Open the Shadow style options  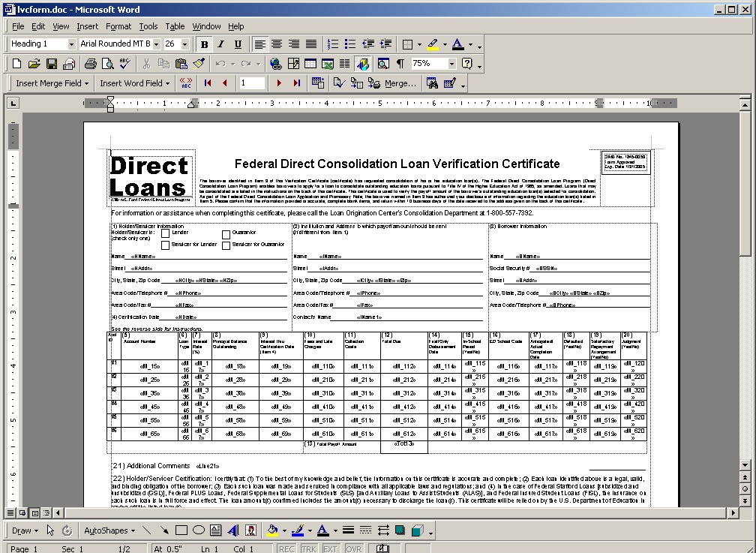click(400, 530)
